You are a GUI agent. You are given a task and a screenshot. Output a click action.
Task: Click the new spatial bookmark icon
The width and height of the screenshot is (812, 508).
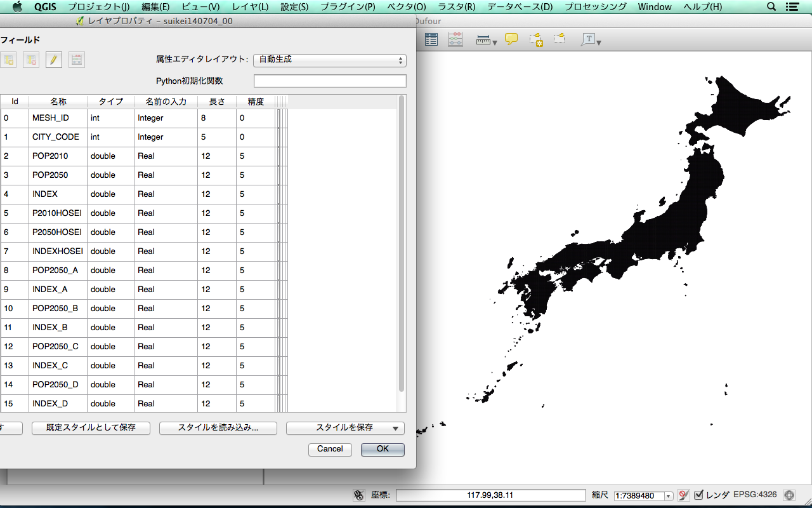(x=536, y=39)
